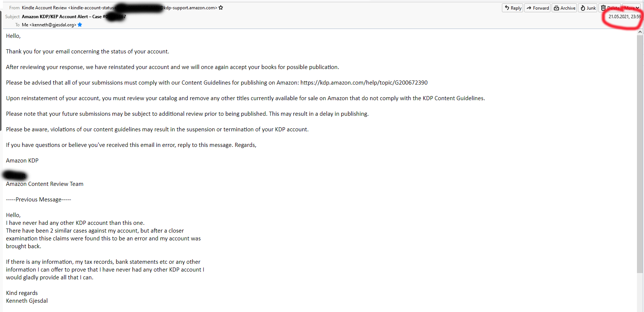This screenshot has width=644, height=312.
Task: Click the Previous Message separator text
Action: [x=39, y=200]
